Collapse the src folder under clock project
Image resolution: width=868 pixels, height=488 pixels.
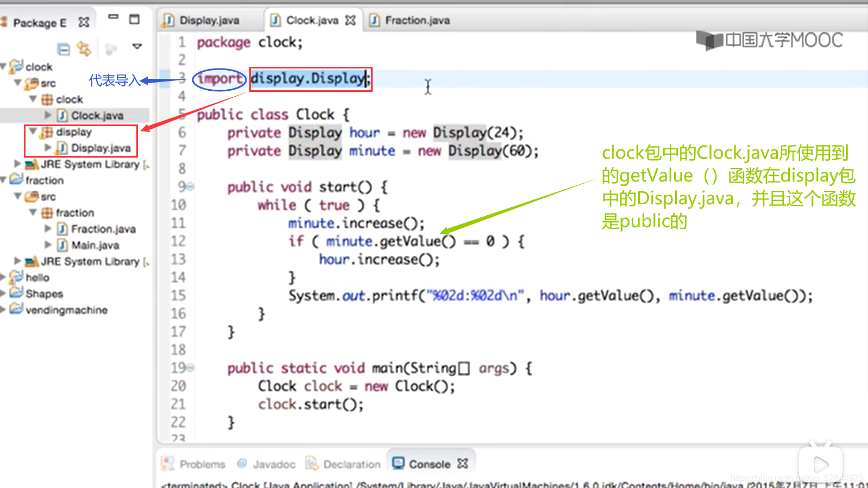click(18, 83)
